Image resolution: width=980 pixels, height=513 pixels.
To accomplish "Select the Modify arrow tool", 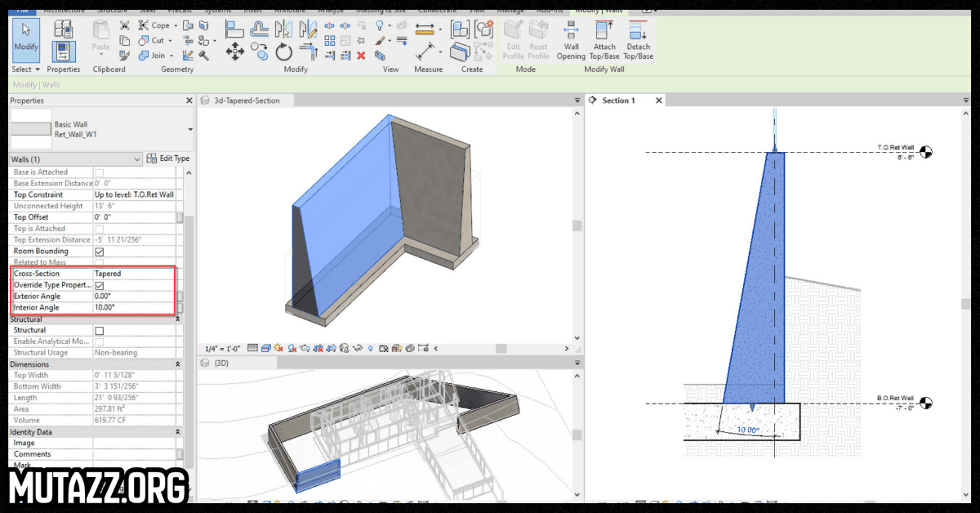I will click(x=26, y=37).
